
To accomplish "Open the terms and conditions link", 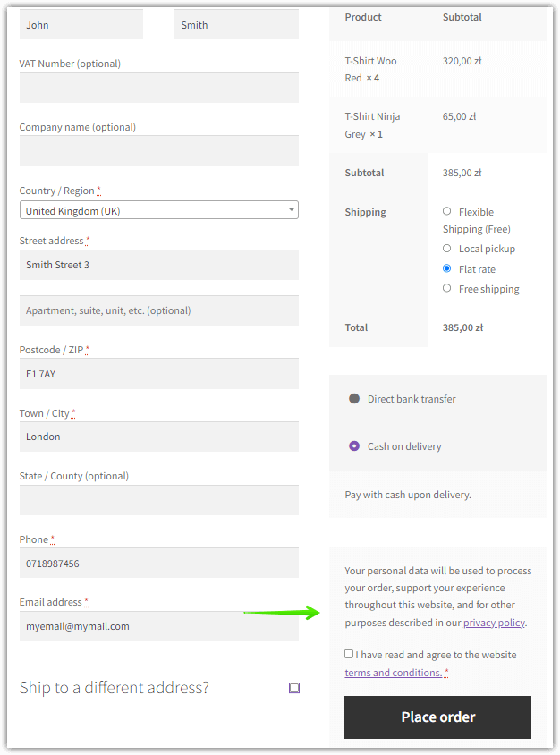I will [x=394, y=673].
